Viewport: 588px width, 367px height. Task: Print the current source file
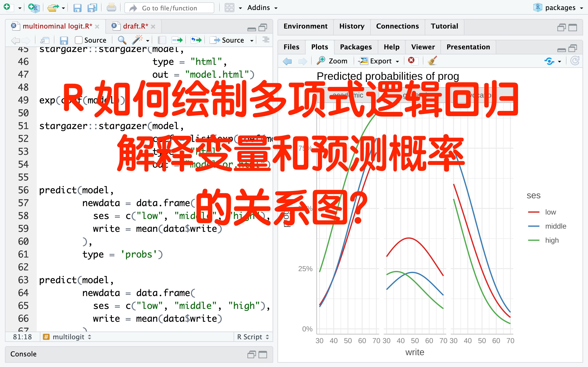pos(111,8)
